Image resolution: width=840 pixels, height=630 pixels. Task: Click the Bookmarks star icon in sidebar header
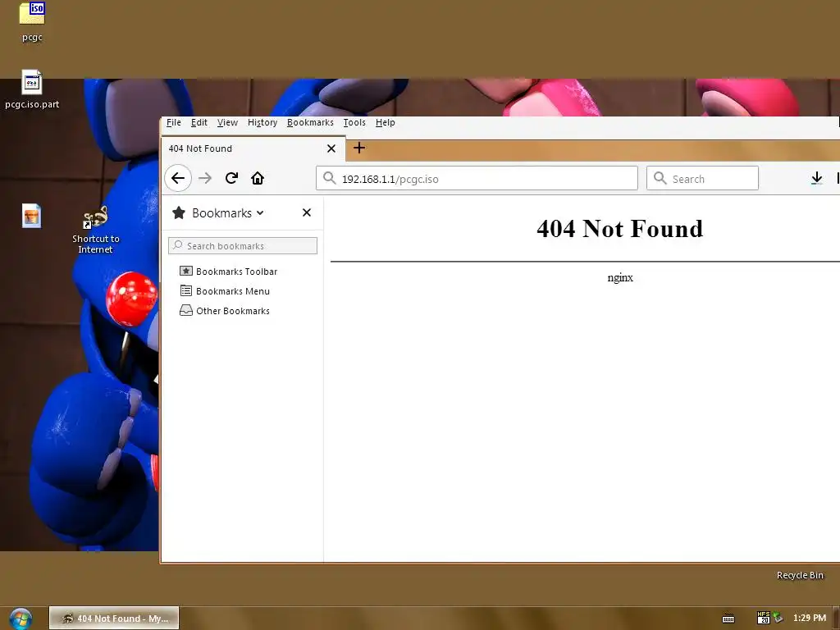179,212
